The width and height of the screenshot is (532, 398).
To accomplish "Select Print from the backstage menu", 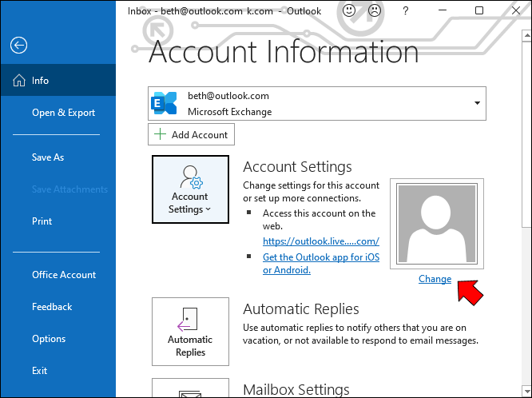I will [x=42, y=221].
